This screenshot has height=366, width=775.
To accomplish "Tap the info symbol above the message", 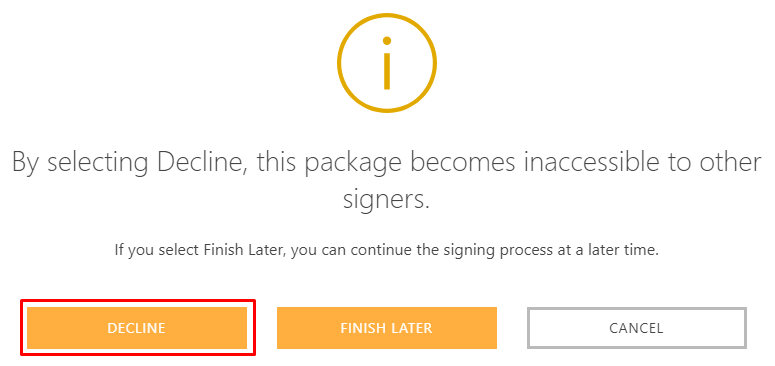I will pos(387,63).
